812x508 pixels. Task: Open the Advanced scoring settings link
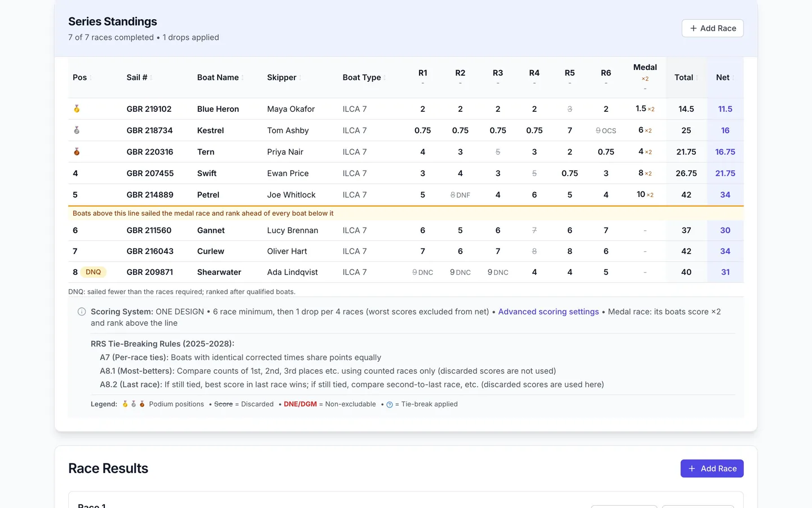[x=549, y=312]
